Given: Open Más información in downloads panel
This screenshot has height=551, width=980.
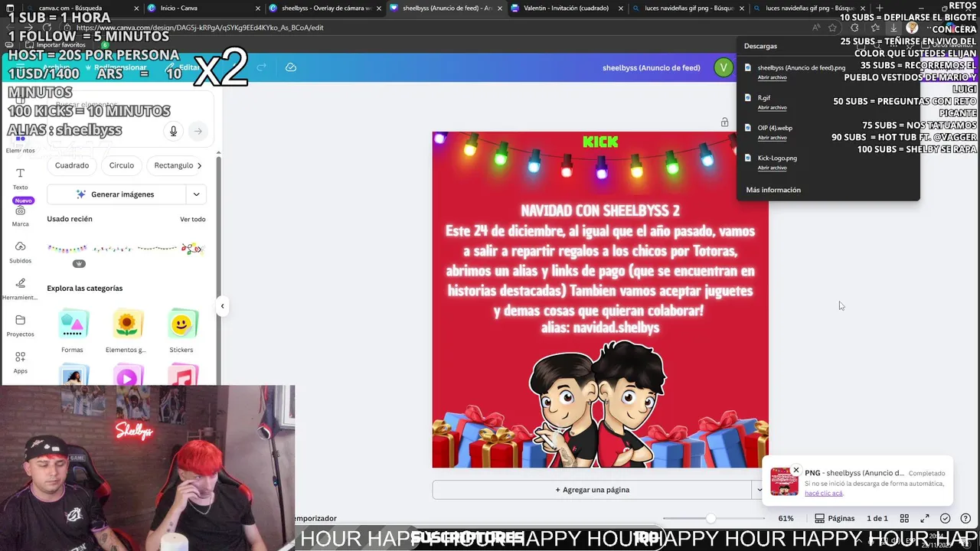Looking at the screenshot, I should click(773, 190).
